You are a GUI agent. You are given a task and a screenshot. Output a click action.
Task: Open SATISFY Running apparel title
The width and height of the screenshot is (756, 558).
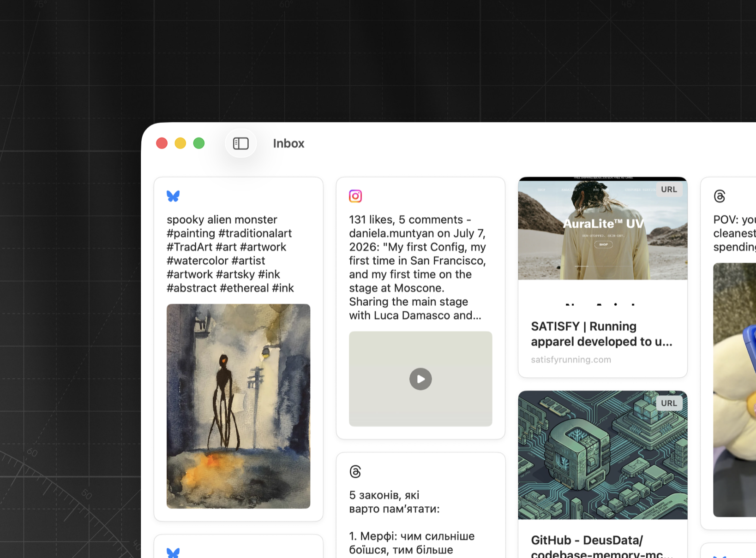[601, 334]
